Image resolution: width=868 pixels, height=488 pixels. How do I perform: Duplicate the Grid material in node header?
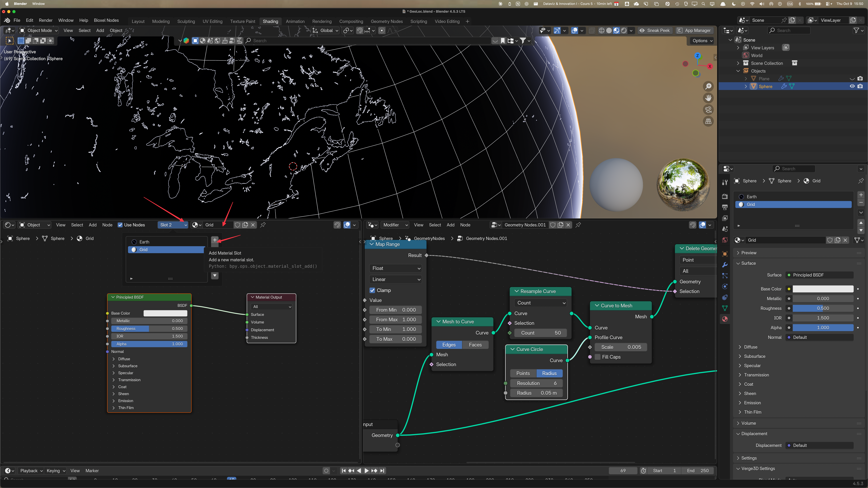[x=245, y=225]
